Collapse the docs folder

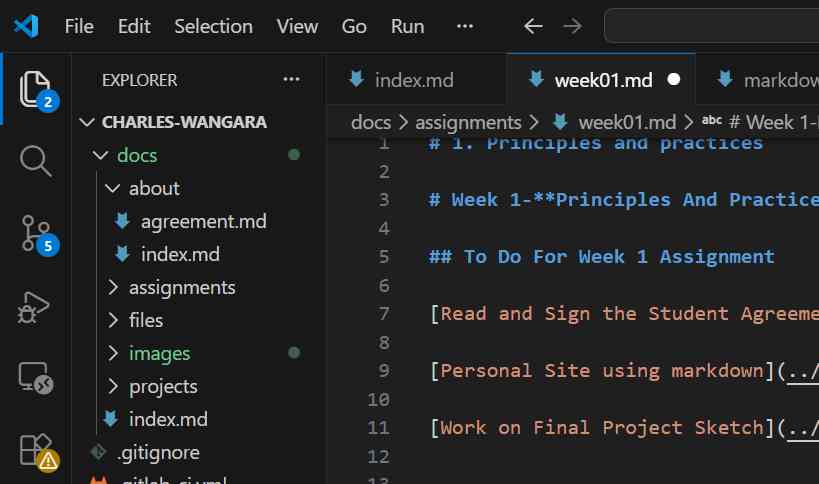point(100,156)
